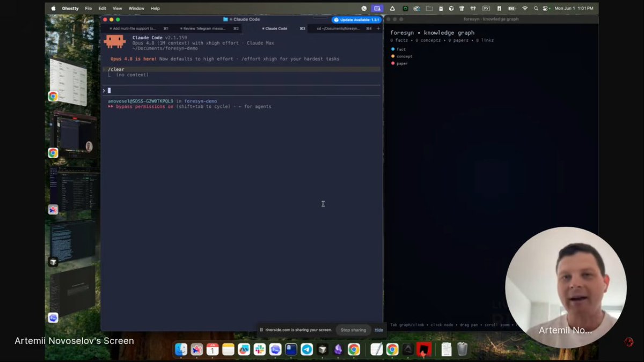Viewport: 644px width, 362px height.
Task: Open the Freeform icon in the Dock
Action: pyautogui.click(x=244, y=350)
